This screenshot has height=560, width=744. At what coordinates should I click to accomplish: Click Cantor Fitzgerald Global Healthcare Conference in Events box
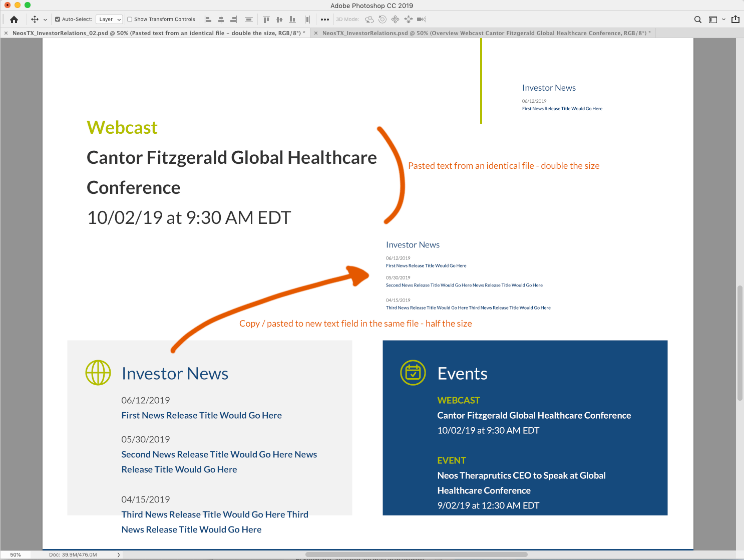[534, 415]
